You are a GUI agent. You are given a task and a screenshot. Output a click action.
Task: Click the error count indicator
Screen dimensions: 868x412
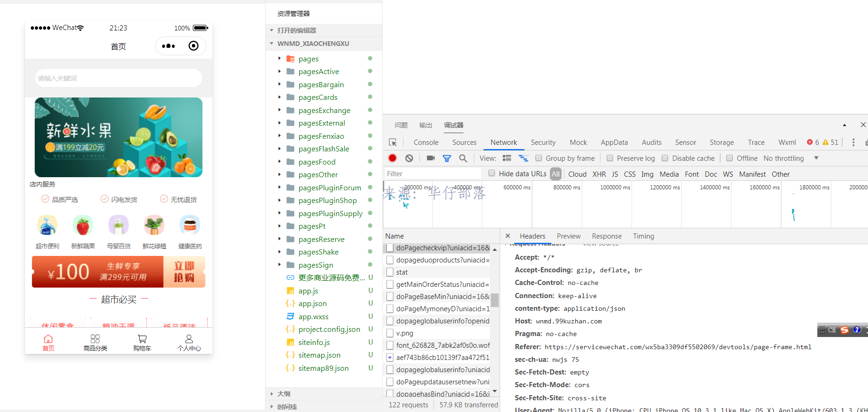(x=813, y=142)
